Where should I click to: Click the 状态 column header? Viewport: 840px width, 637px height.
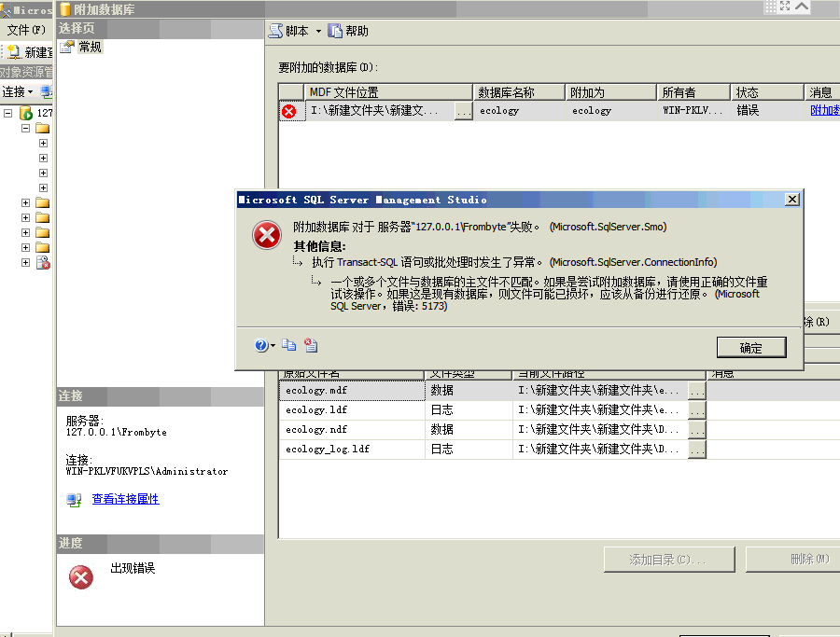click(x=767, y=92)
